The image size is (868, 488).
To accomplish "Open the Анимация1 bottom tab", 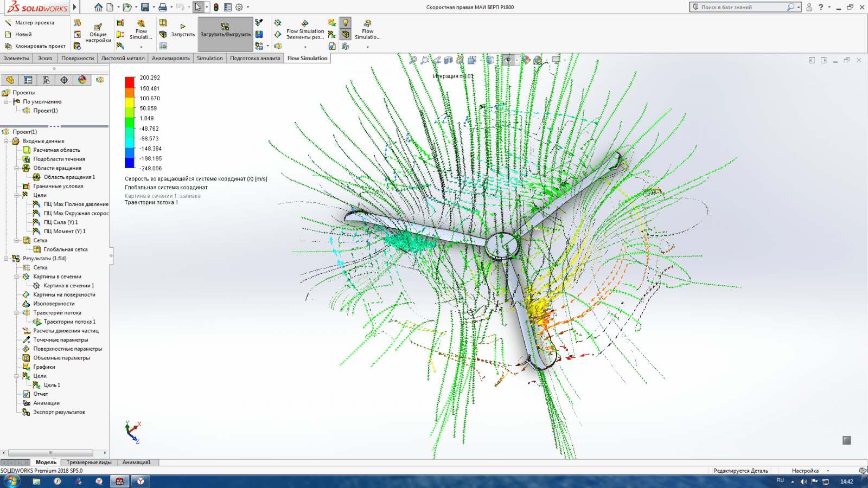I will tap(136, 463).
